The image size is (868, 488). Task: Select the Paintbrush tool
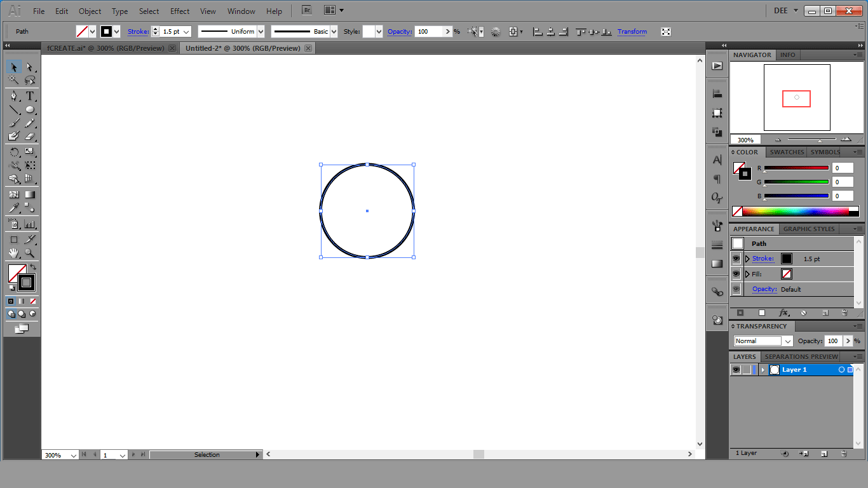click(x=14, y=123)
